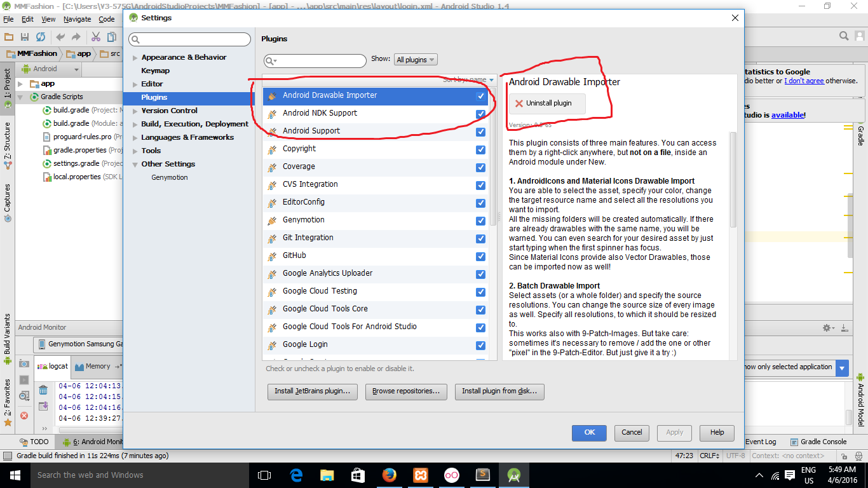Click the plugin description scrollbar
Screen dimensions: 868x488
(733, 179)
